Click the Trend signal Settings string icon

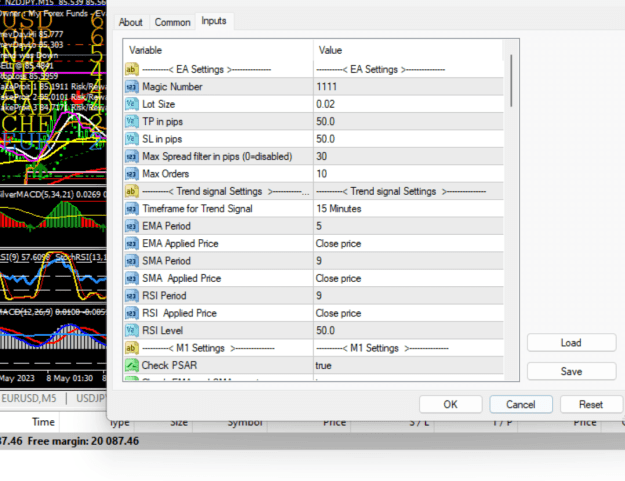coord(132,191)
